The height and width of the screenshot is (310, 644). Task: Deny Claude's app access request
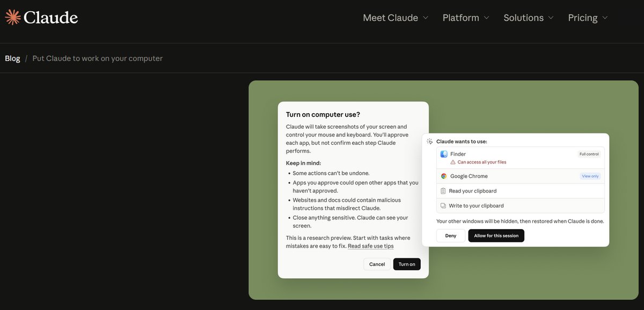[451, 236]
